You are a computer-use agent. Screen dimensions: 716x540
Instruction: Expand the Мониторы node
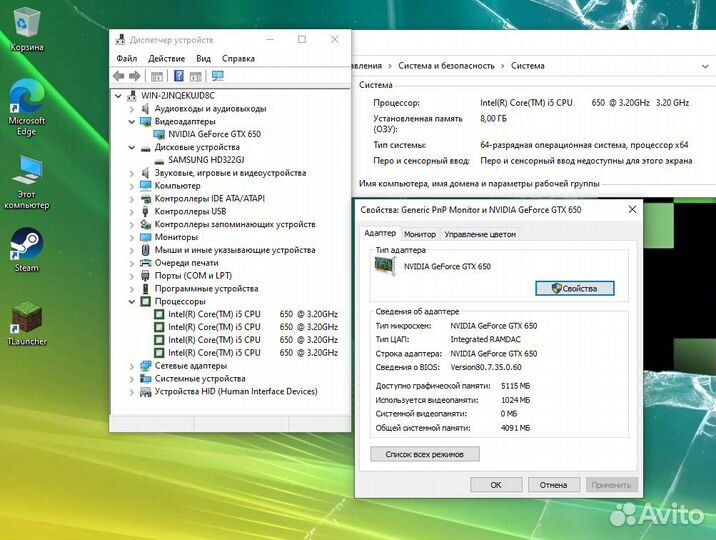coord(132,237)
